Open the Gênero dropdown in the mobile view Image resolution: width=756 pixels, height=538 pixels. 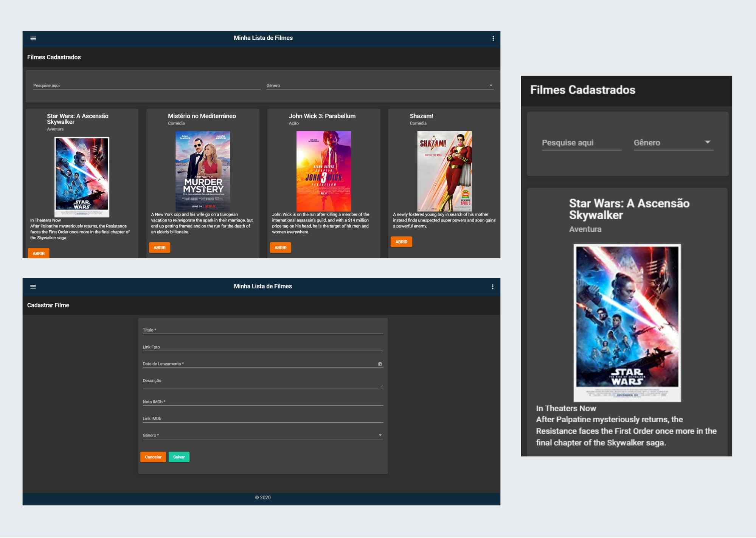pos(707,143)
